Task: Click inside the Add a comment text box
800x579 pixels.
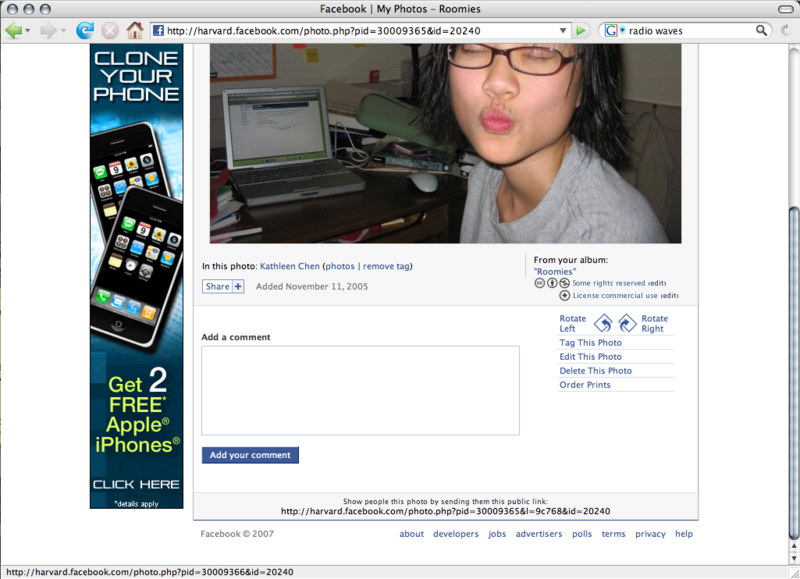Action: click(360, 391)
